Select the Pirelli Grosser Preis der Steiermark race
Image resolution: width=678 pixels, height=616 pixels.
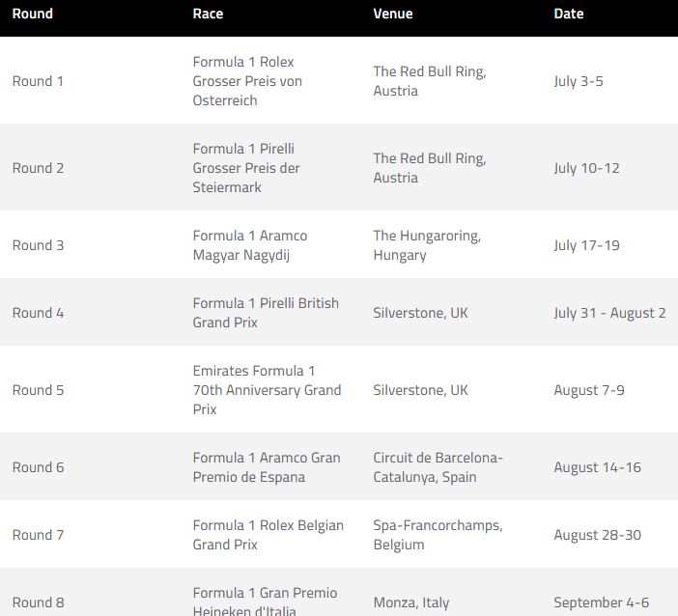click(x=246, y=168)
